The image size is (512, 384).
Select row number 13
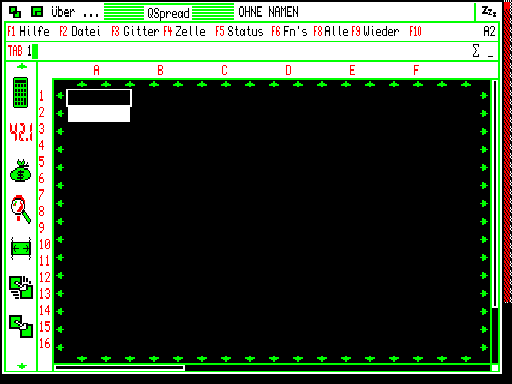pos(45,294)
